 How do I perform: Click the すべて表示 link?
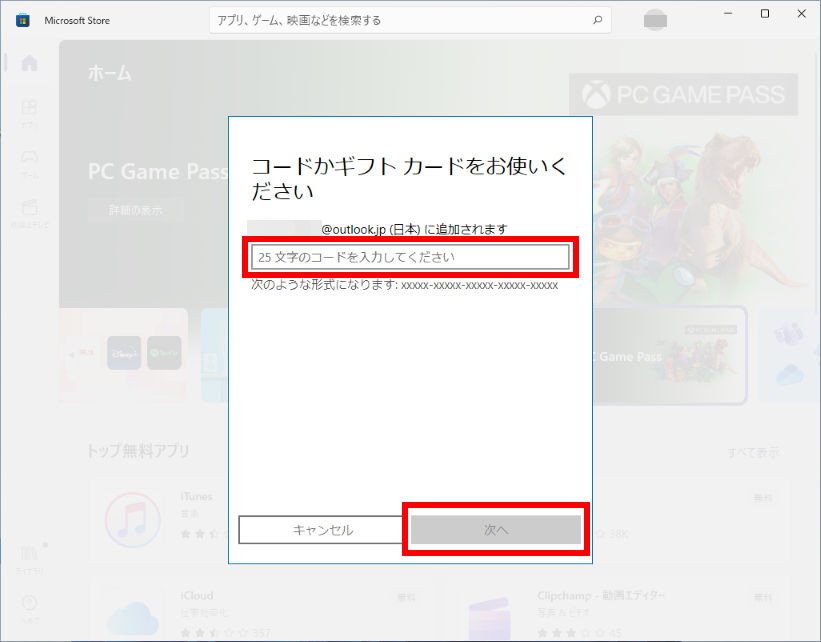(x=753, y=452)
